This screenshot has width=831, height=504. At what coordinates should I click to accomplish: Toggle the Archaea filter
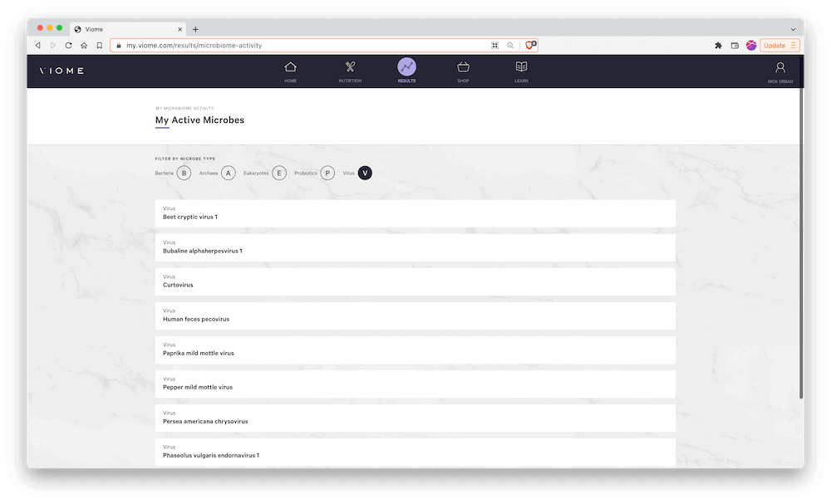pyautogui.click(x=228, y=173)
